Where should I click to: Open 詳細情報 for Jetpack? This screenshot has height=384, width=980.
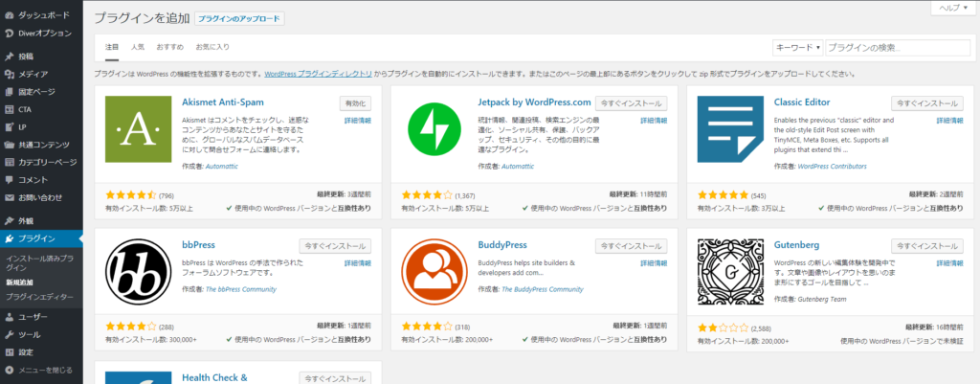coord(654,121)
